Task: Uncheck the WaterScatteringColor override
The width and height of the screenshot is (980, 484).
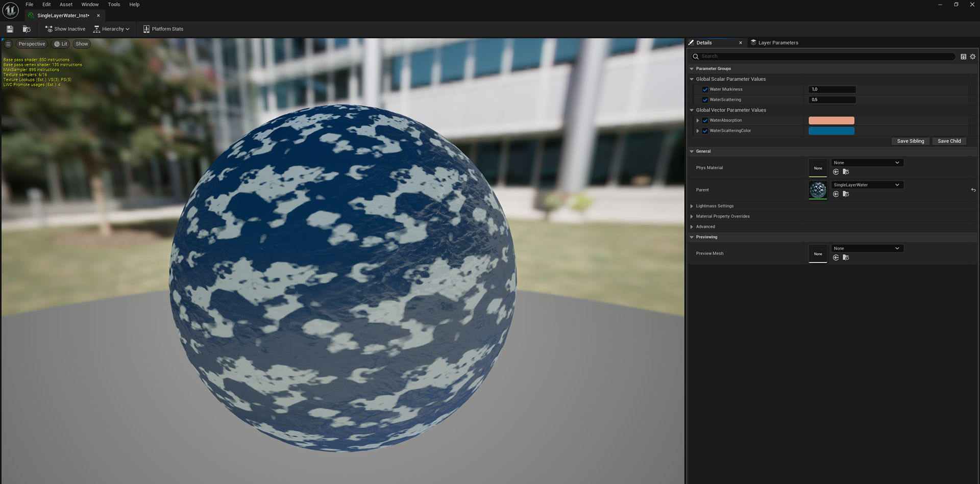Action: point(705,131)
